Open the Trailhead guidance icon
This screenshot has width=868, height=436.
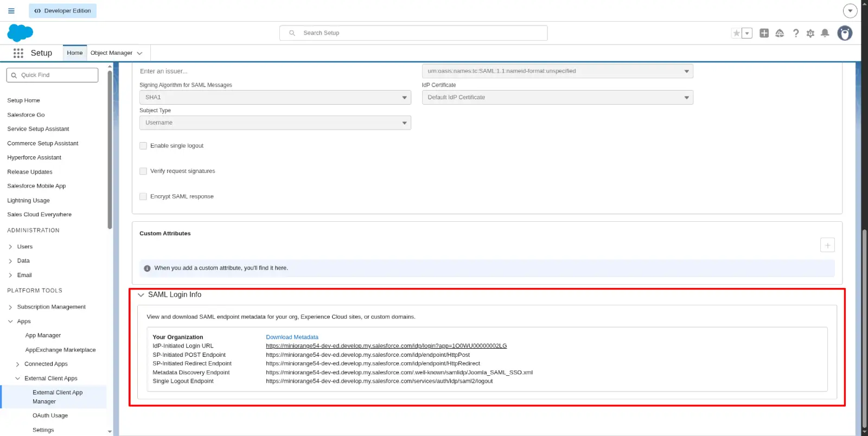(780, 33)
